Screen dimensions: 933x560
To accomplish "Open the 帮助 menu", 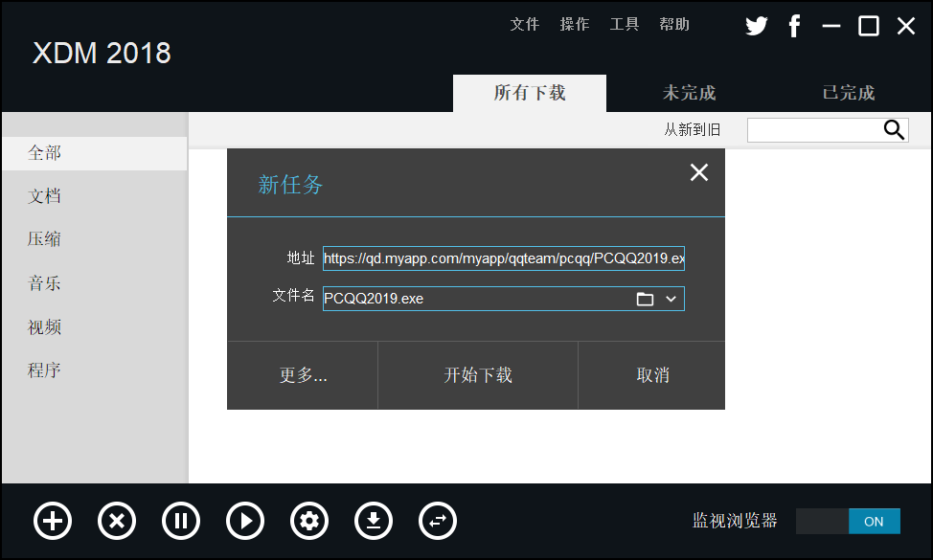I will [674, 24].
